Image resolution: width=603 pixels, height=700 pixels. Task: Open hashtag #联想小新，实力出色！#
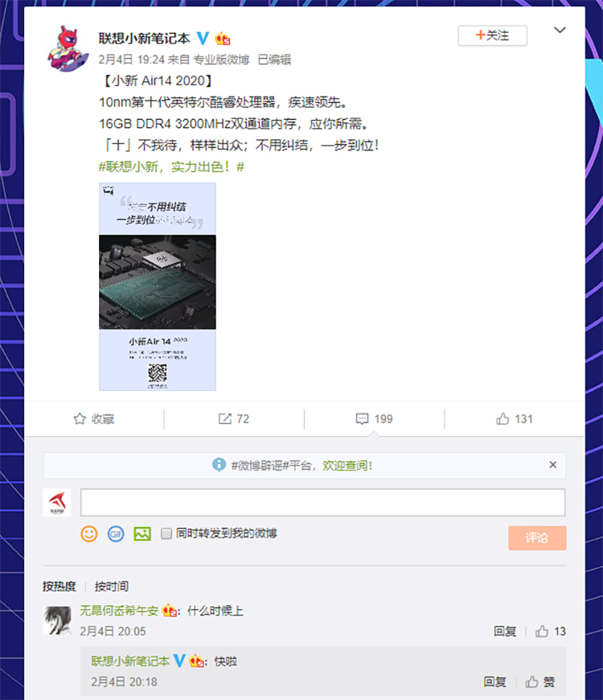click(x=171, y=167)
